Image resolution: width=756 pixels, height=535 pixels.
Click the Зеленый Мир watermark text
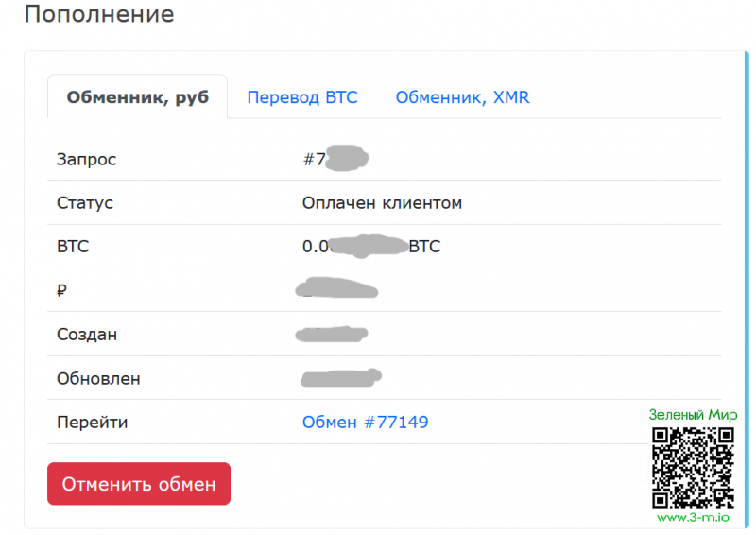(693, 415)
